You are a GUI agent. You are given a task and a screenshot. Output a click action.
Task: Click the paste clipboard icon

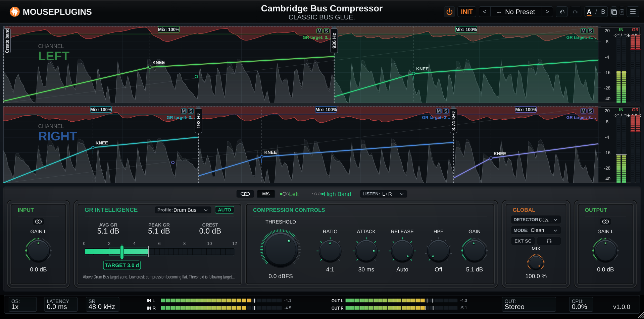coord(622,12)
